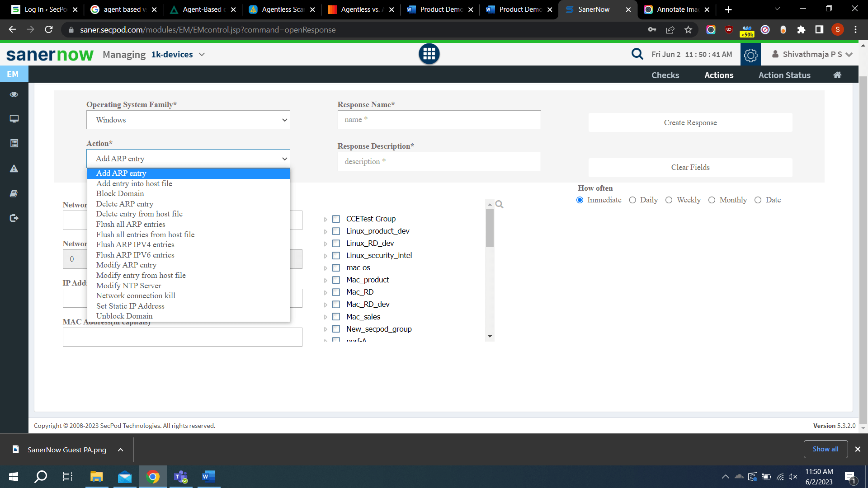Click the Actions tab
This screenshot has width=868, height=488.
click(719, 75)
